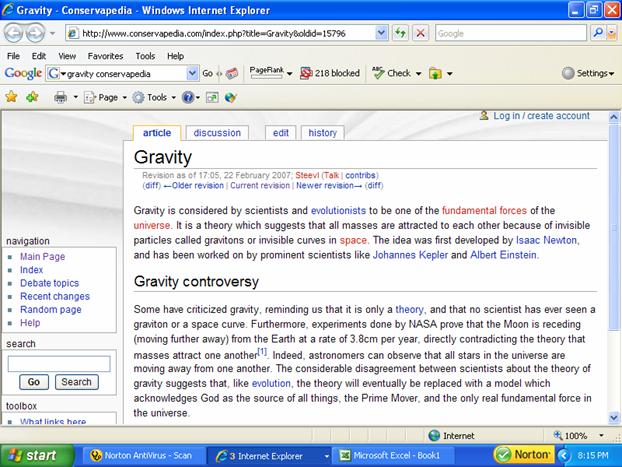Click the Windows start button
Viewport: 622px width, 467px height.
[x=37, y=455]
